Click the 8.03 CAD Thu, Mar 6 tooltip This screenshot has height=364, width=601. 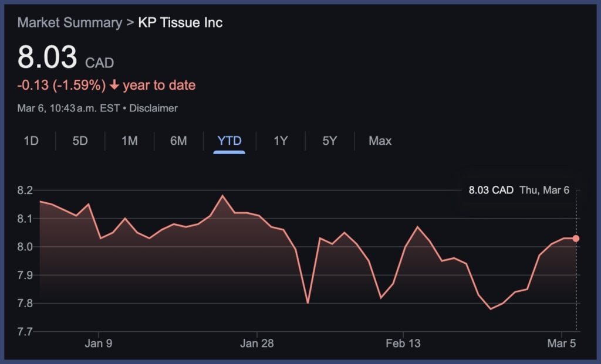pyautogui.click(x=518, y=190)
